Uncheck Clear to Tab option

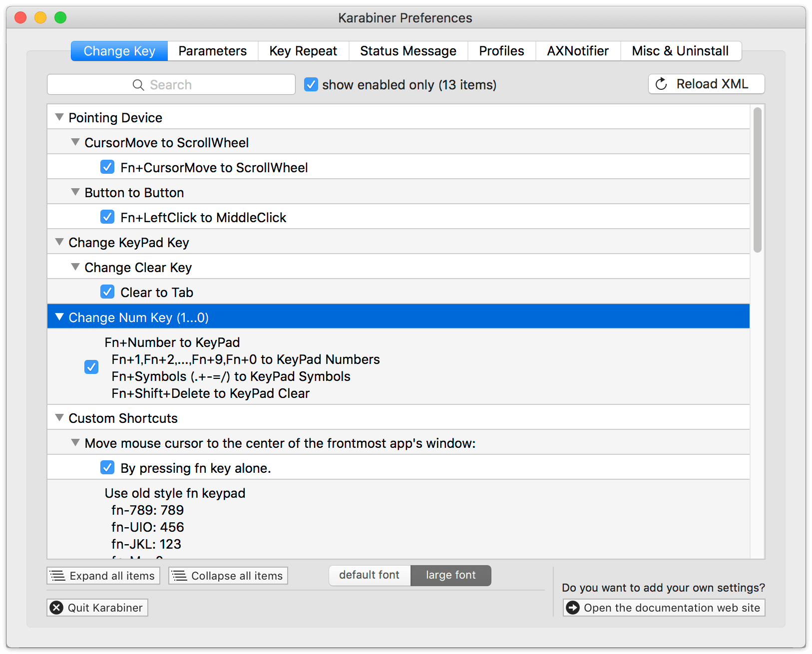(x=107, y=292)
